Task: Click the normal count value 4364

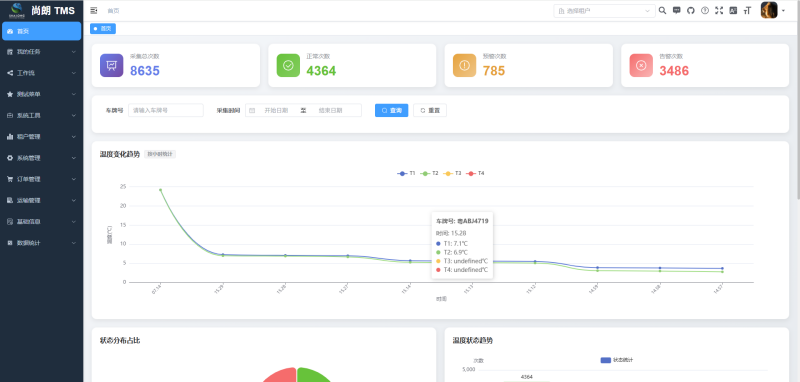Action: point(321,71)
